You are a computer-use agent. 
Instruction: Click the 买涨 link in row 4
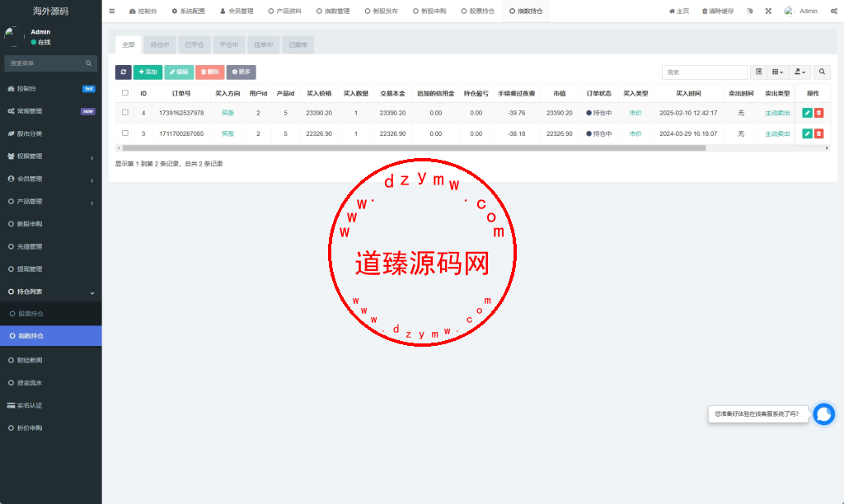pos(227,113)
